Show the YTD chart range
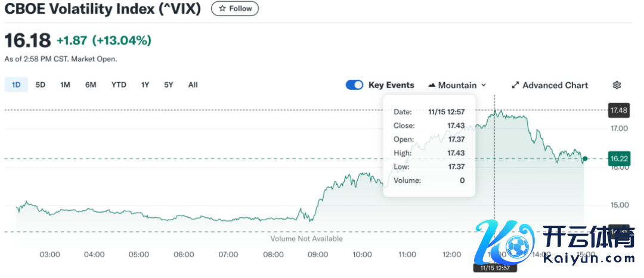The width and height of the screenshot is (644, 278). coord(119,85)
